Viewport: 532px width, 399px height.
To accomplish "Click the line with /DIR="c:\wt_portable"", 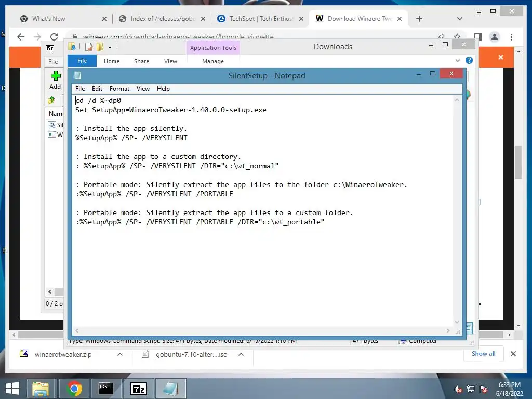I will [200, 222].
